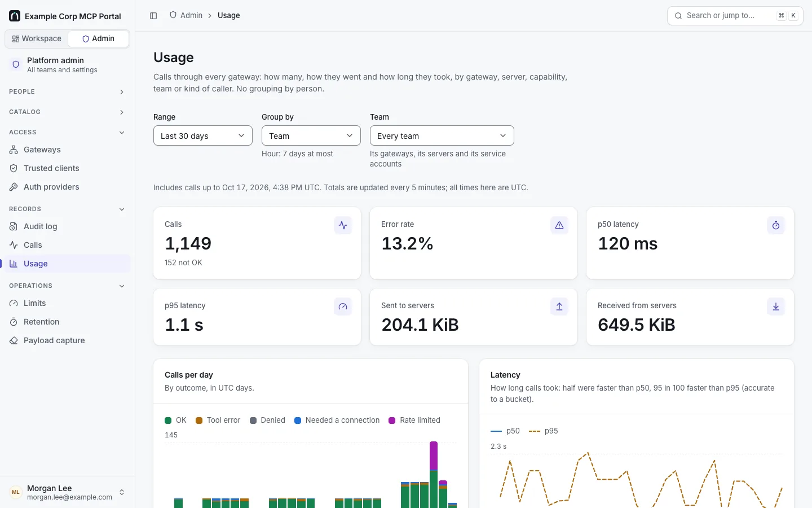812x508 pixels.
Task: Click the p50 latency timer icon
Action: click(x=776, y=225)
